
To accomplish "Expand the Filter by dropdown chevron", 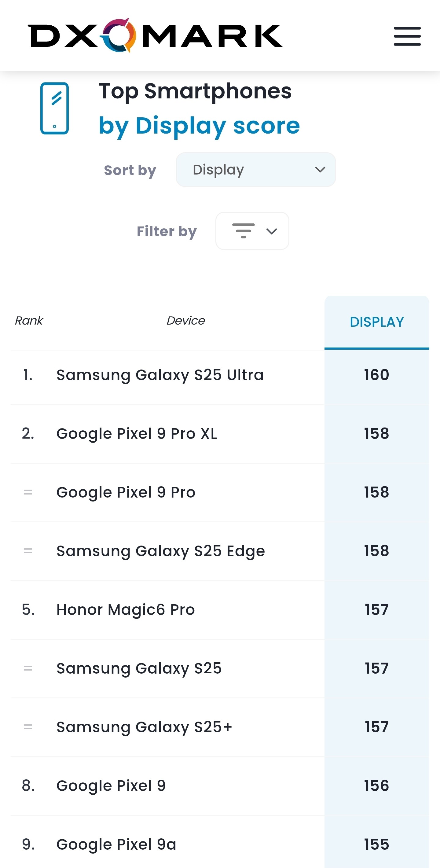I will pos(272,231).
